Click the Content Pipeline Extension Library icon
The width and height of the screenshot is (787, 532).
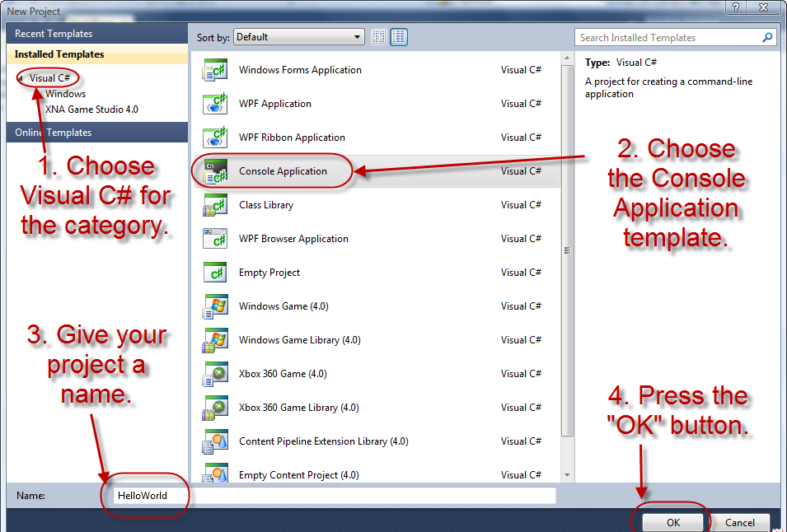pyautogui.click(x=215, y=441)
